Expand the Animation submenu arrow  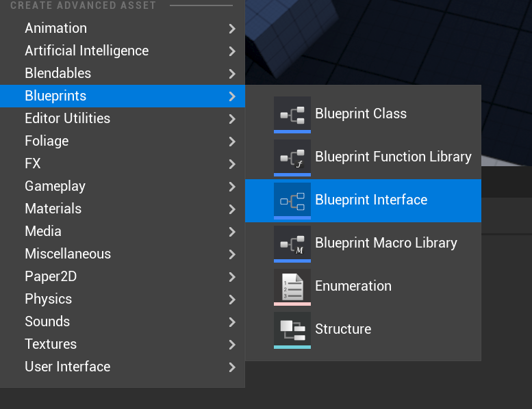[232, 29]
